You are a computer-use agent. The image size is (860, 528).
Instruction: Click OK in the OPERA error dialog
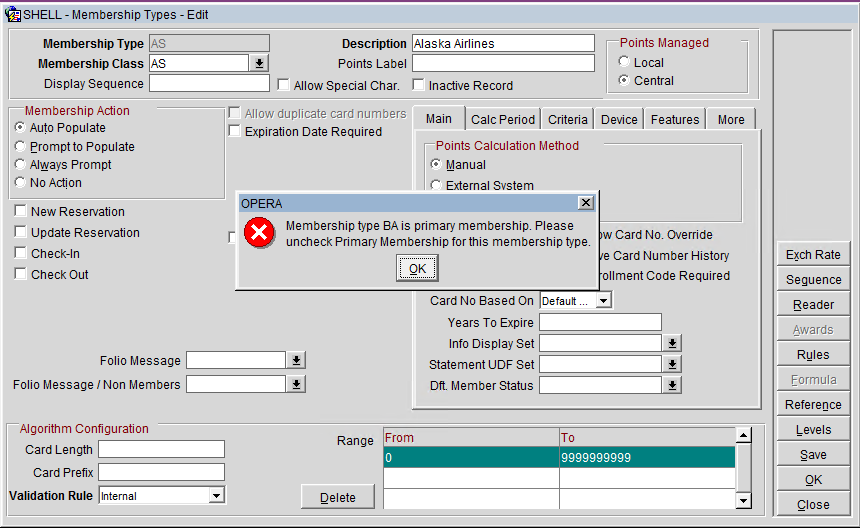[x=417, y=268]
